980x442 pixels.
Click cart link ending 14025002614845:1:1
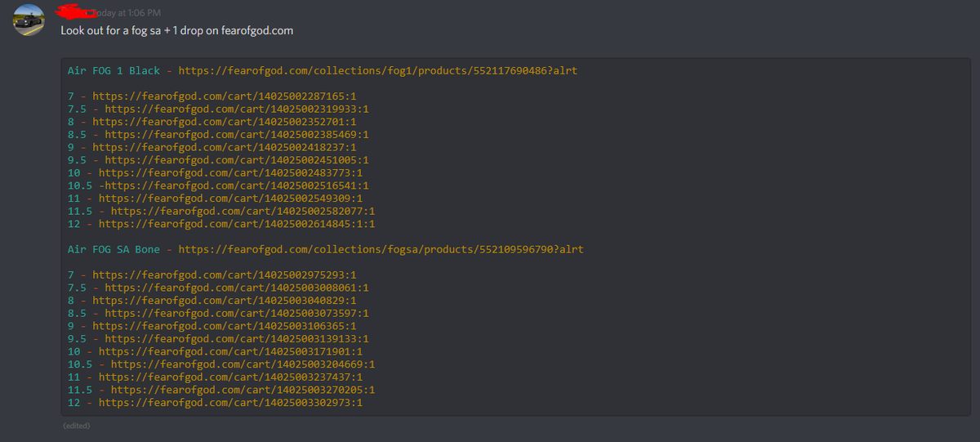[x=237, y=224]
